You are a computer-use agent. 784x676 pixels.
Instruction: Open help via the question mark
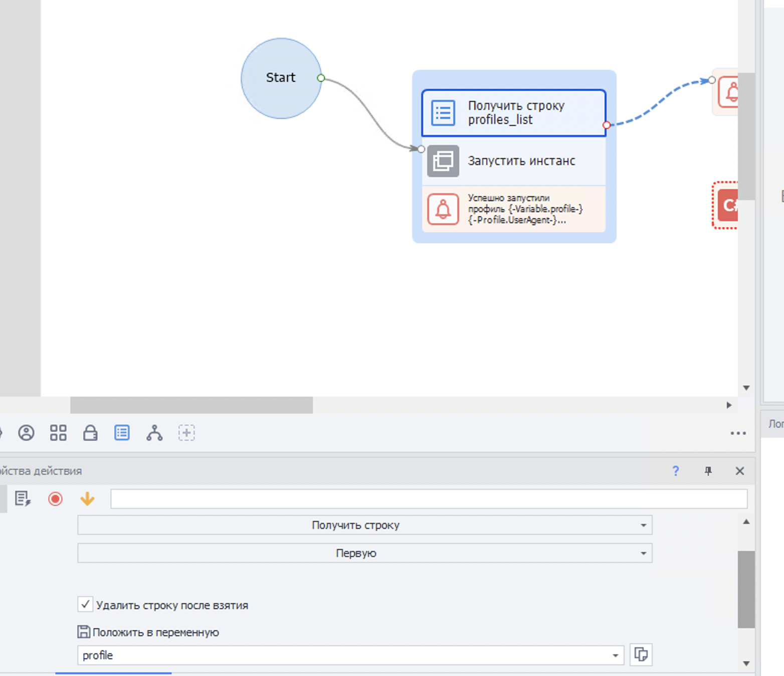tap(676, 471)
